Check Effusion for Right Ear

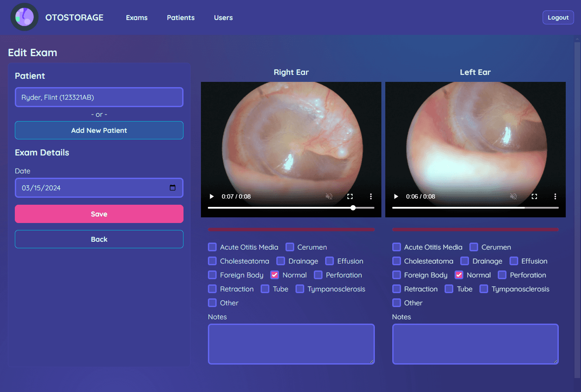pyautogui.click(x=330, y=261)
